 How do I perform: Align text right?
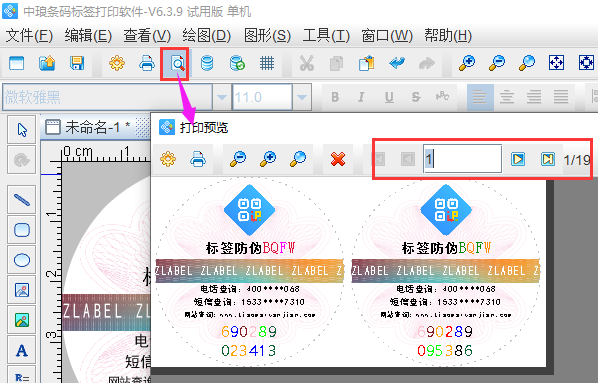point(534,97)
